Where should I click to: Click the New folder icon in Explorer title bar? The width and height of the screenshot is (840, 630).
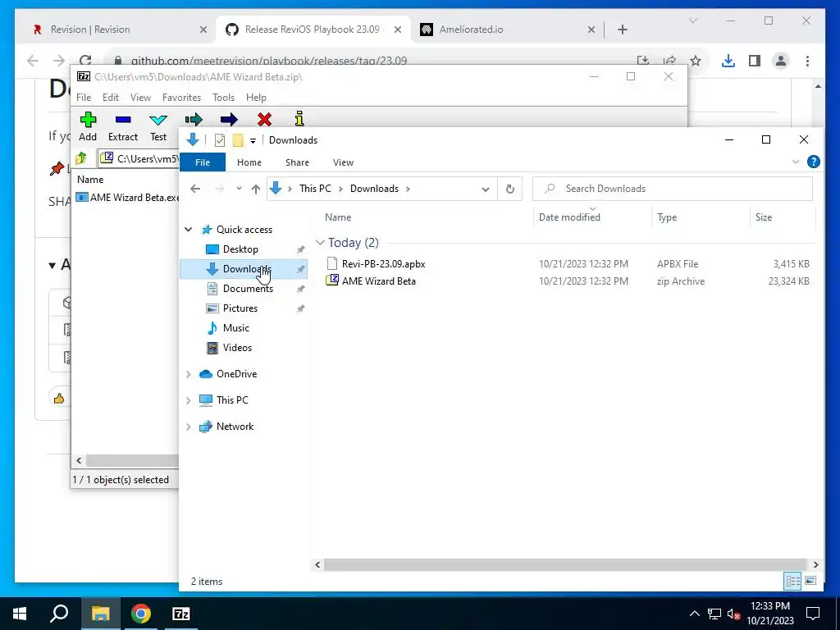(238, 140)
